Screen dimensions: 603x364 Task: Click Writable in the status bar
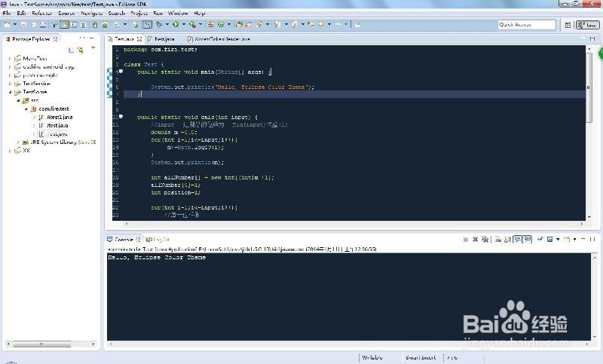point(372,357)
